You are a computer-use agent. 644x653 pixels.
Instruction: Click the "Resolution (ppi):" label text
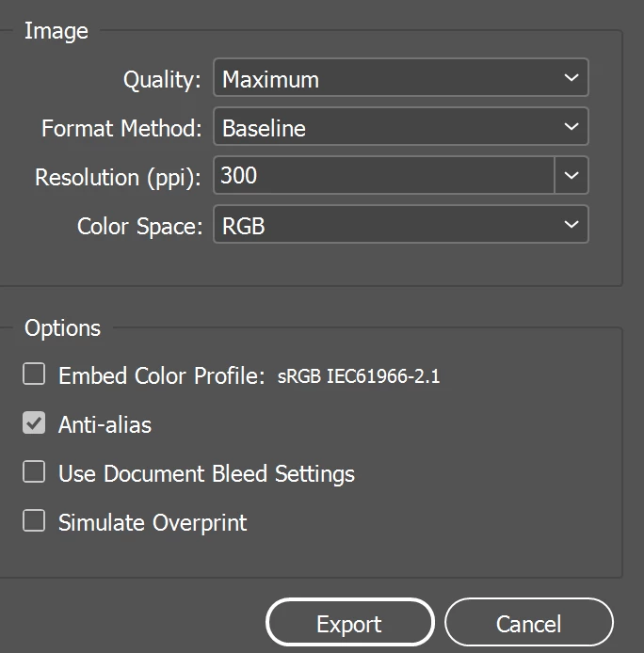coord(118,178)
